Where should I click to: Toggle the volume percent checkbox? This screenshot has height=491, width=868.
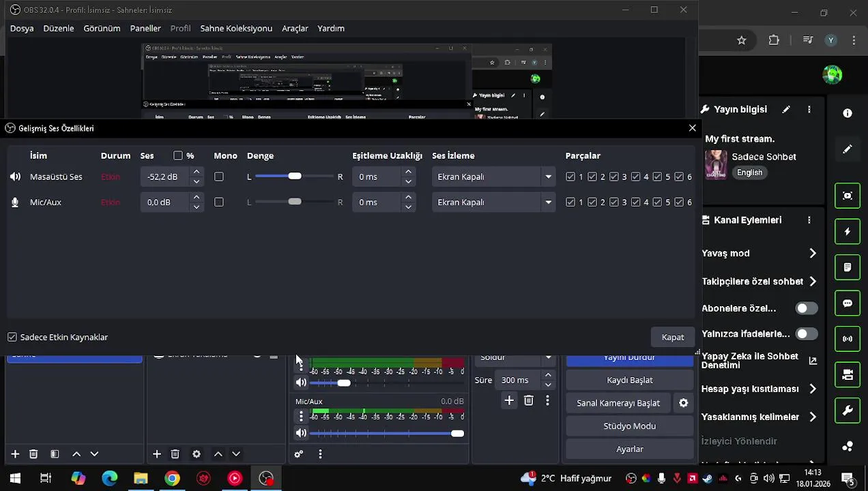178,155
